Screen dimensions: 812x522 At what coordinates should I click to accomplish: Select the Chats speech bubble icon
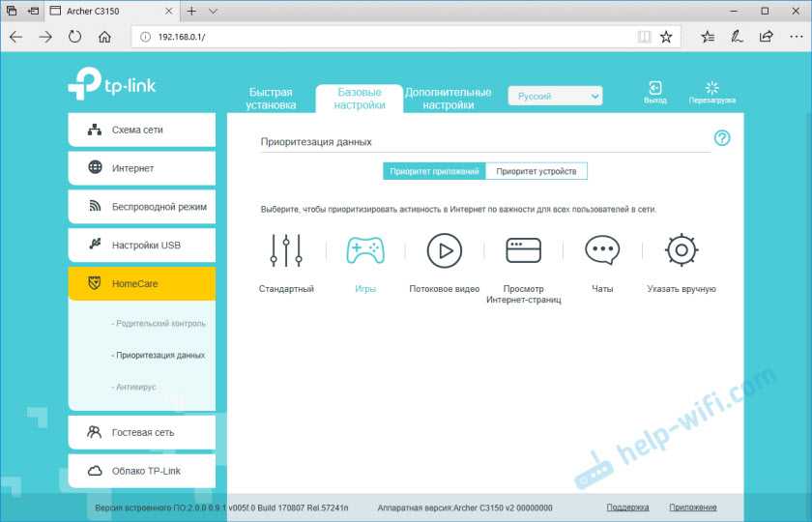602,250
